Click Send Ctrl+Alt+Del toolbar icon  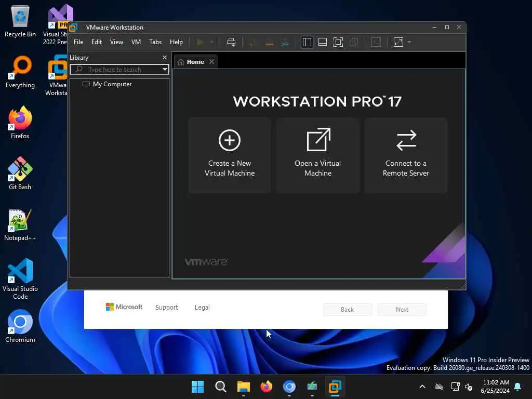coord(231,42)
